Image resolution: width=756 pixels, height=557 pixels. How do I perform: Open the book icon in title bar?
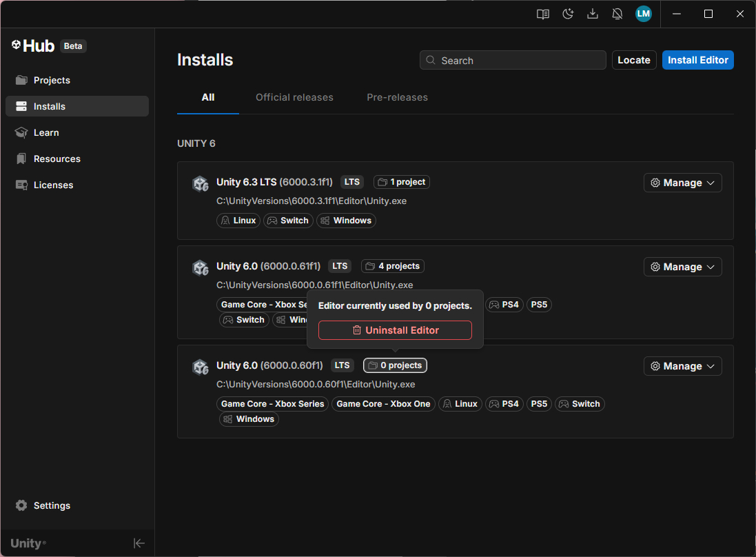543,14
